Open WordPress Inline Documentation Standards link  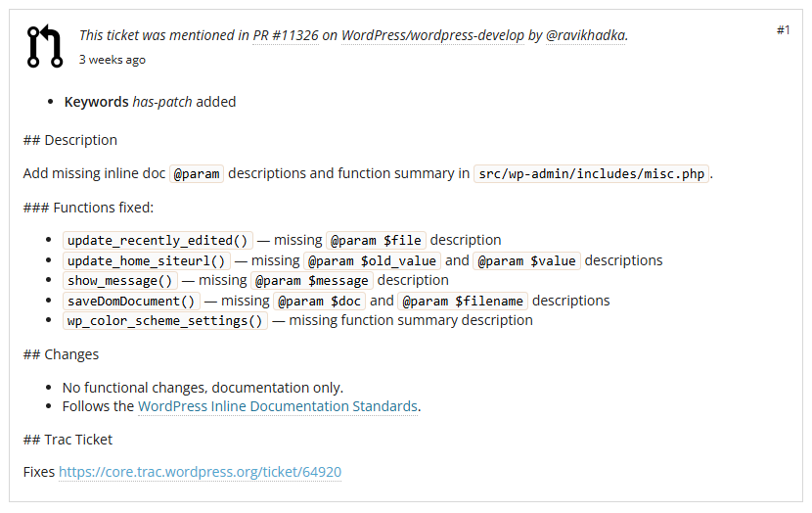[278, 406]
